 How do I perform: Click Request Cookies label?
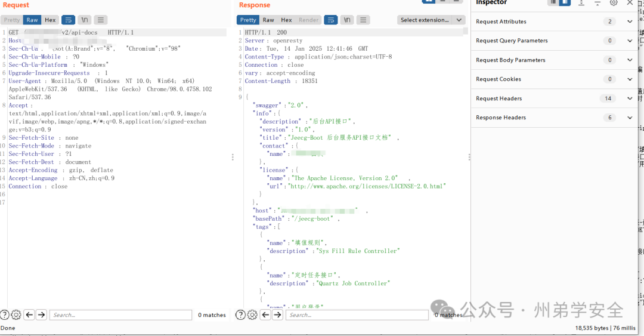click(498, 79)
